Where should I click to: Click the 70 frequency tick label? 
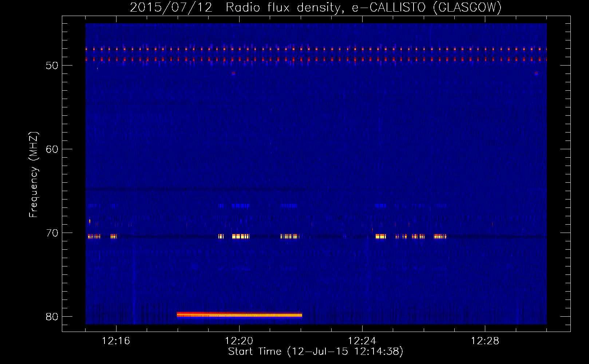coord(52,233)
